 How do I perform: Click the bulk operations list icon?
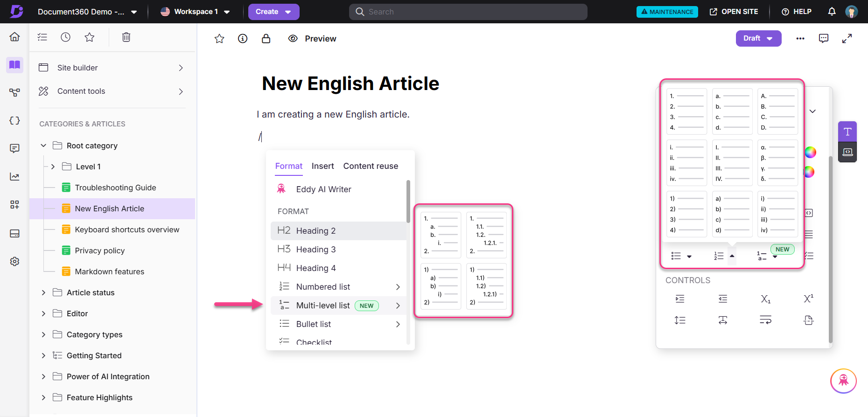42,37
